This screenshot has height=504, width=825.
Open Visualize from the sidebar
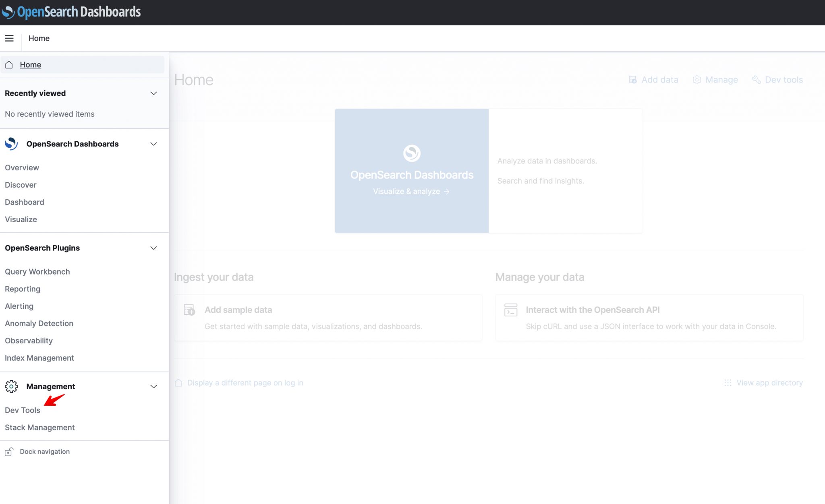tap(21, 219)
